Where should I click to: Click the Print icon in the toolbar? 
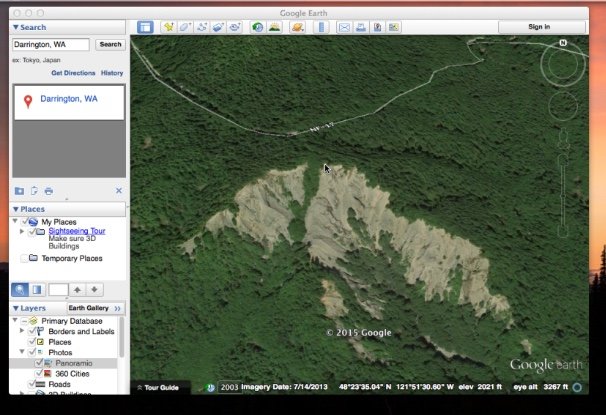(x=361, y=27)
